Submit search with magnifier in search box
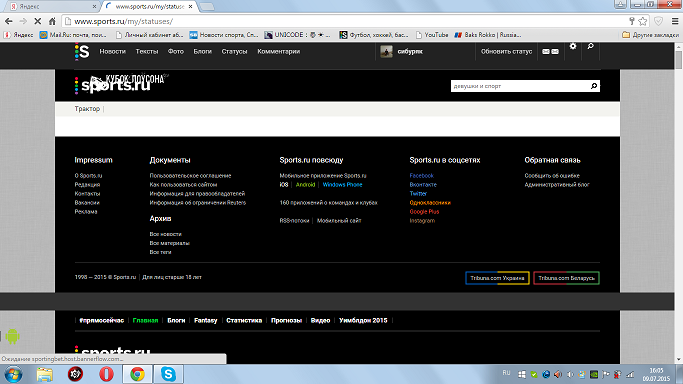 coord(594,86)
